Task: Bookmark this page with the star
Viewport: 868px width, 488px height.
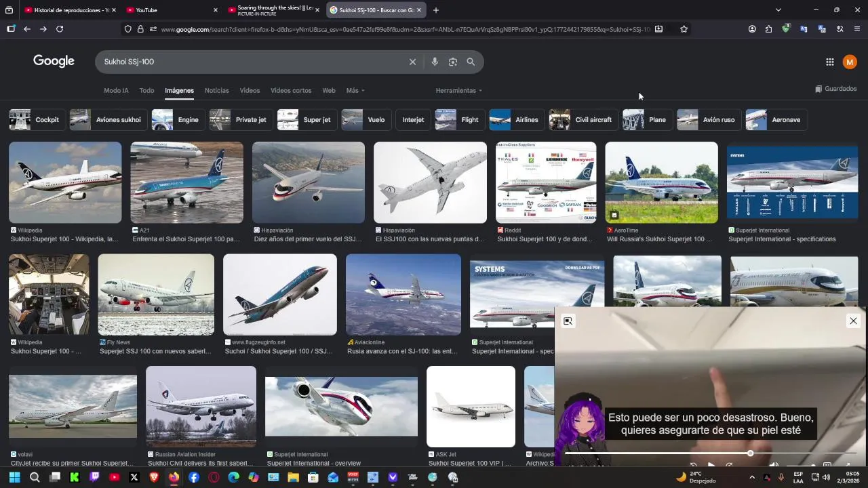Action: coord(684,29)
